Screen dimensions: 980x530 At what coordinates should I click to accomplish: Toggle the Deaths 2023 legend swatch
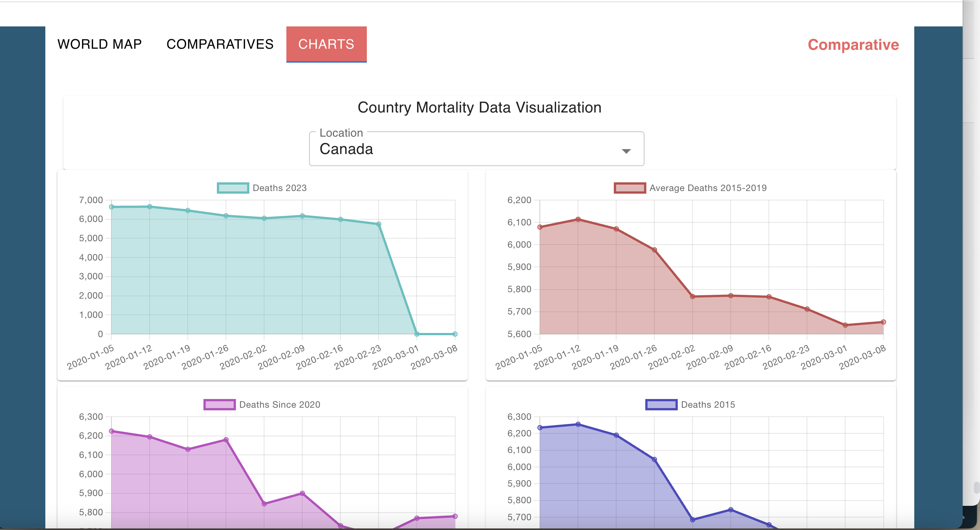coord(233,188)
